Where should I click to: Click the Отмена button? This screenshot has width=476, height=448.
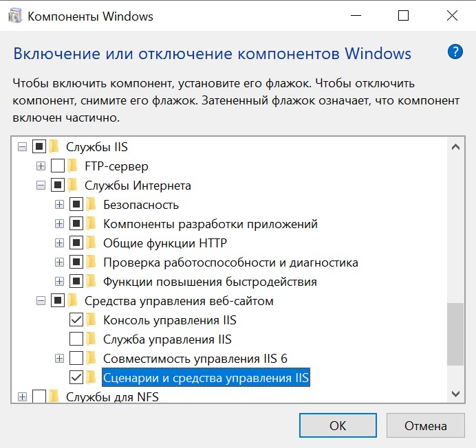pos(426,425)
